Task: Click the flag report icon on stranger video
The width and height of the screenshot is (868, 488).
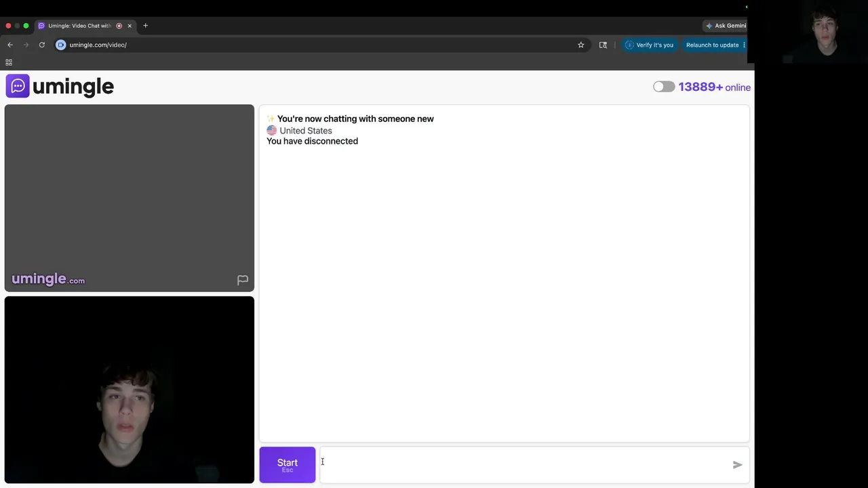Action: [x=243, y=280]
